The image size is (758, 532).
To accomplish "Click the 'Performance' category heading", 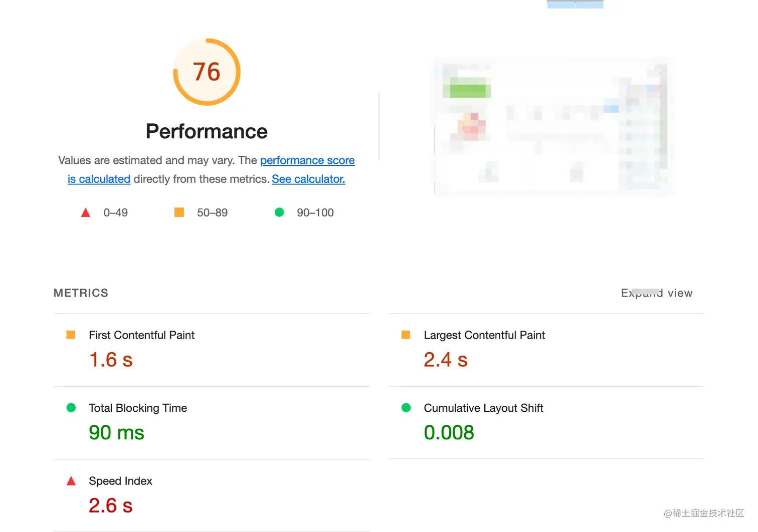I will point(207,131).
